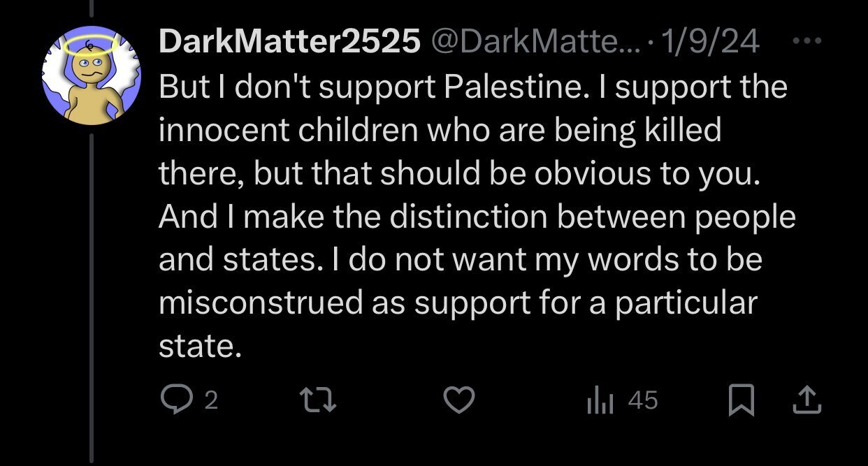Click the reply count of 2
Screen dimensions: 868x466
click(x=212, y=400)
